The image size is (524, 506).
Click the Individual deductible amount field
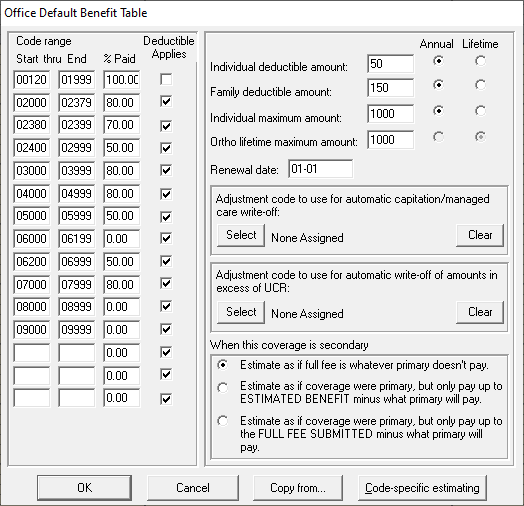click(x=390, y=64)
